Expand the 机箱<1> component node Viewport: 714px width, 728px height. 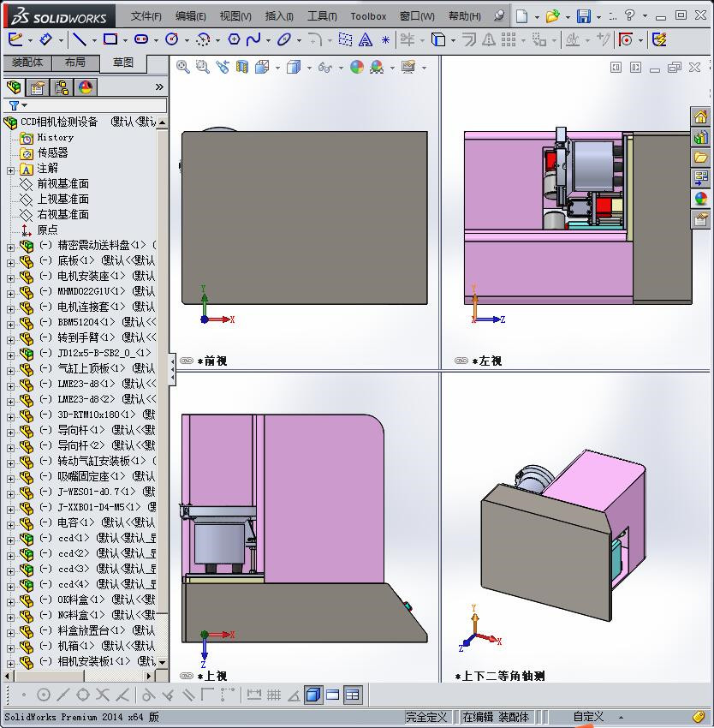(10, 648)
